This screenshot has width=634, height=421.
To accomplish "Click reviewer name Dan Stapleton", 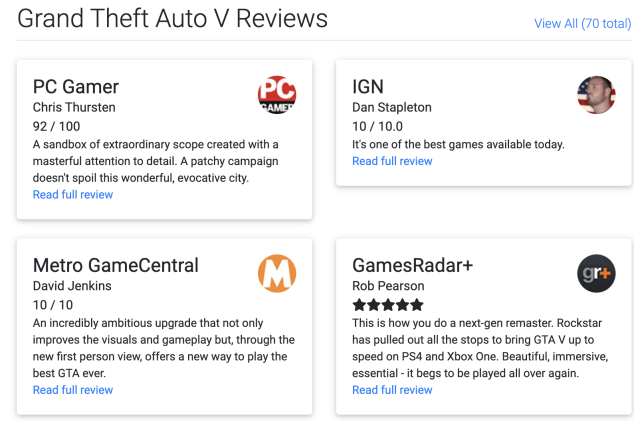I will pos(392,107).
